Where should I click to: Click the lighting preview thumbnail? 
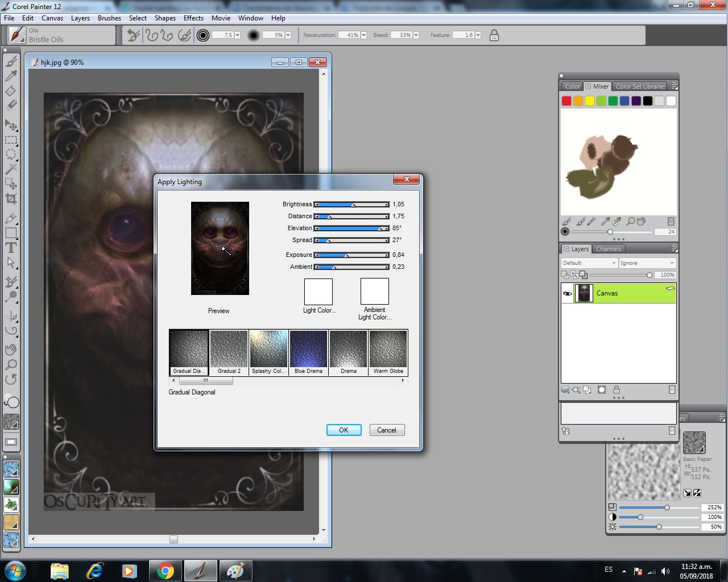point(220,248)
